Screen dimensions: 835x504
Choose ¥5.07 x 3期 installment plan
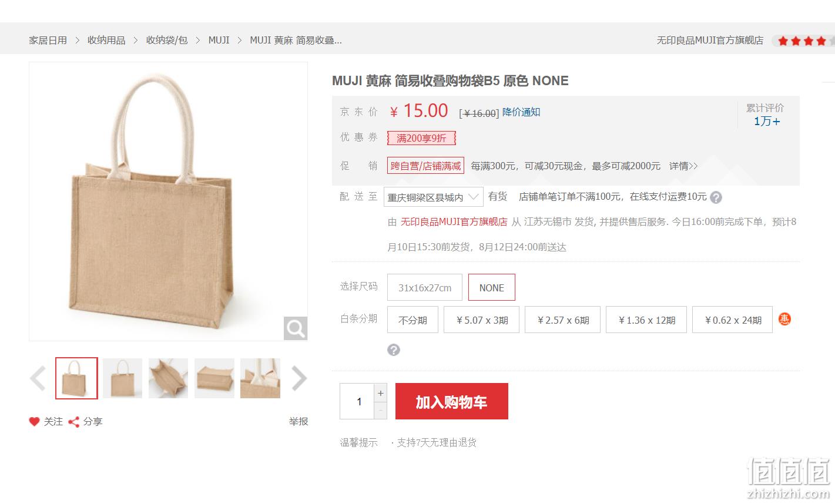tap(482, 320)
